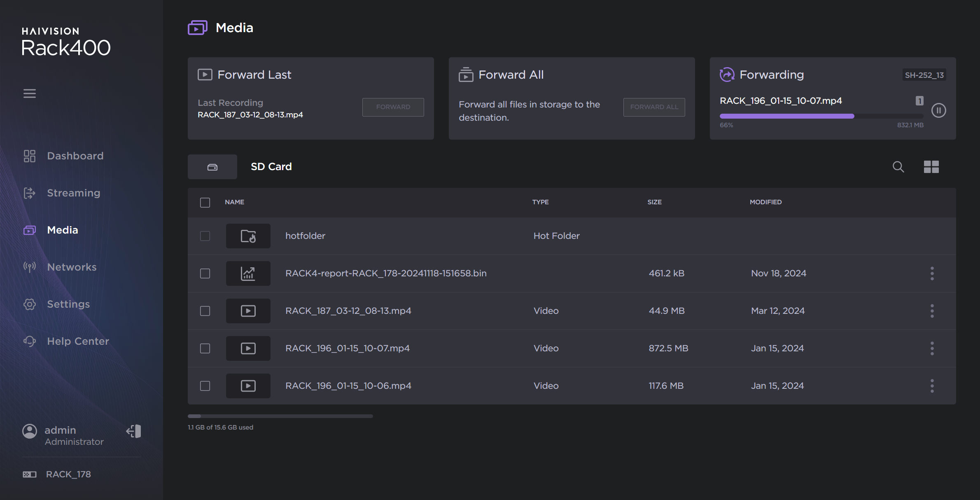Open options menu for RACK_196_01-15_10-07.mp4
This screenshot has height=500, width=980.
(x=932, y=348)
